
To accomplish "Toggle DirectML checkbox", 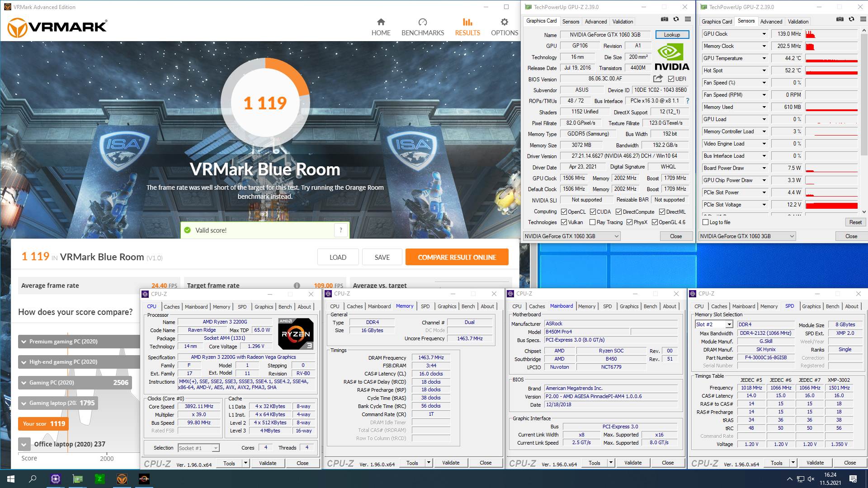I will [662, 212].
